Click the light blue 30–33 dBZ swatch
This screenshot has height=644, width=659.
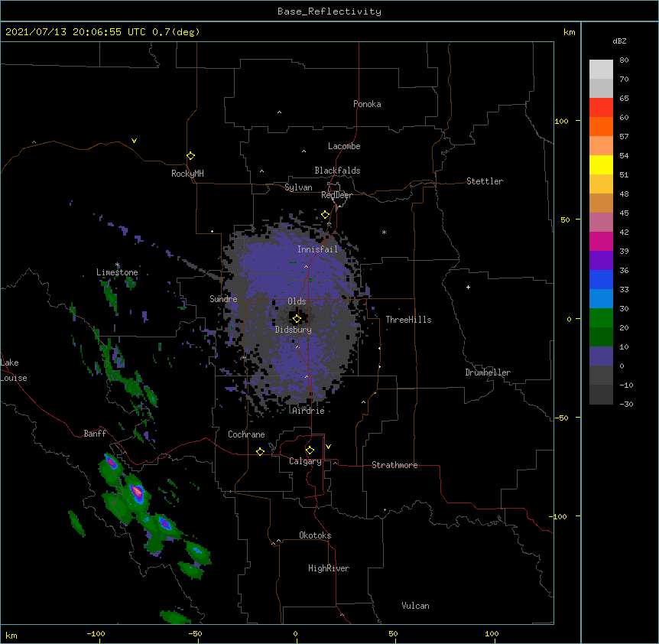[x=601, y=298]
